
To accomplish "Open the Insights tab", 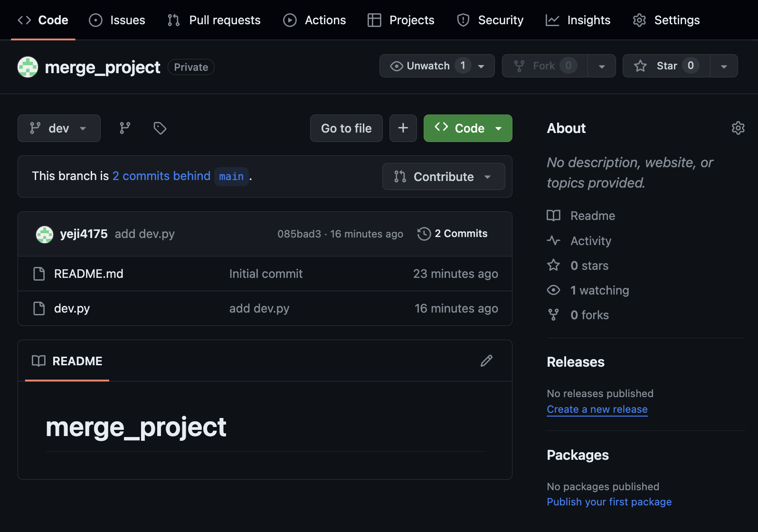I will click(578, 20).
